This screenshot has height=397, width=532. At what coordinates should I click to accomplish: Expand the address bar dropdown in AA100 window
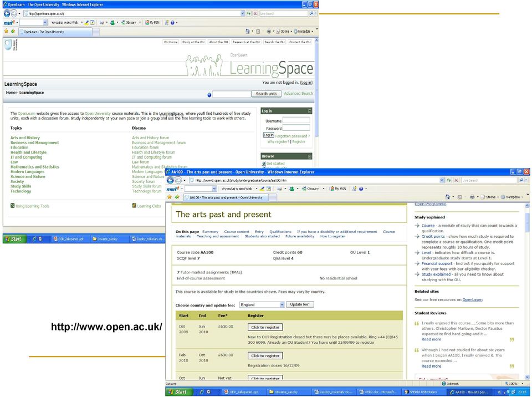click(x=442, y=180)
